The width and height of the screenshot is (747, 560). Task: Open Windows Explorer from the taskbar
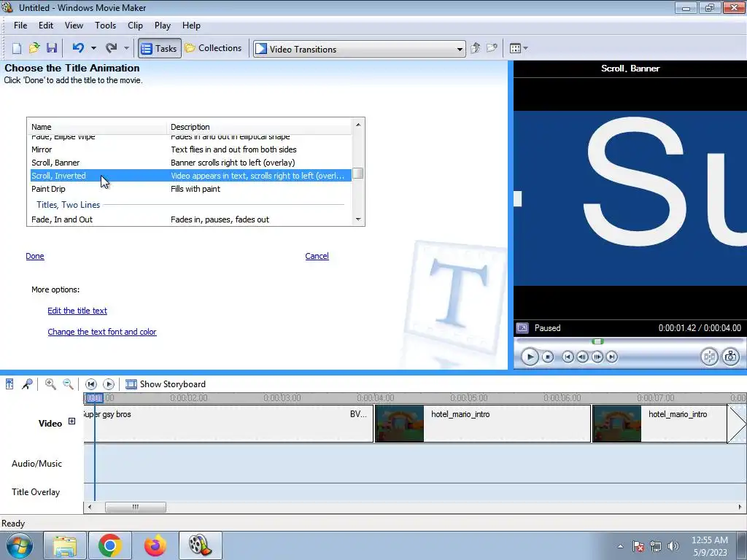[65, 545]
